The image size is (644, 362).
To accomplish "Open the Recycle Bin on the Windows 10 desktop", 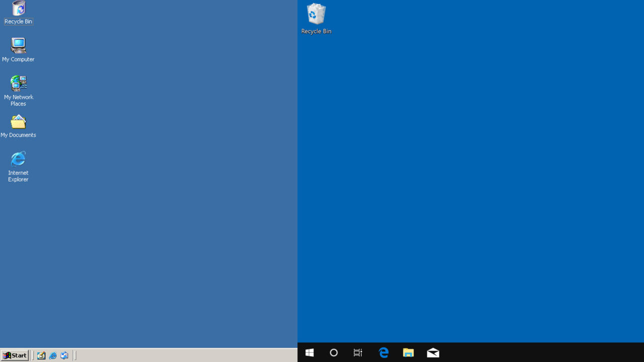I will 316,15.
